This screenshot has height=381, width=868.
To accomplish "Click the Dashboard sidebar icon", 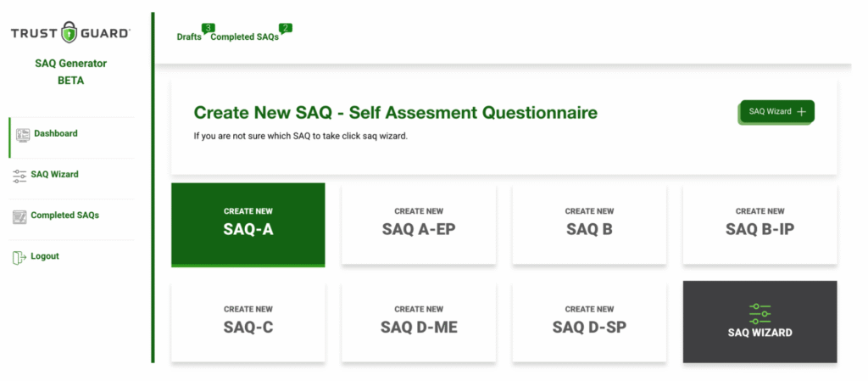I will 23,134.
